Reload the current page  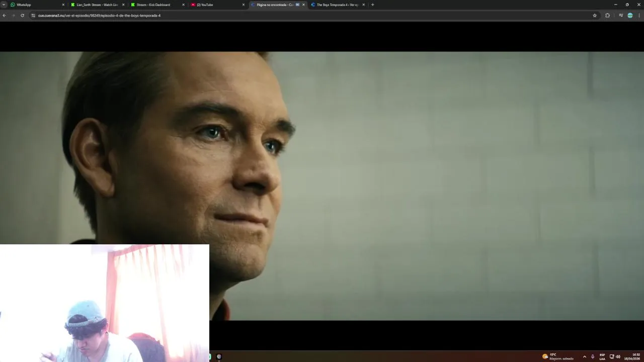[22, 16]
